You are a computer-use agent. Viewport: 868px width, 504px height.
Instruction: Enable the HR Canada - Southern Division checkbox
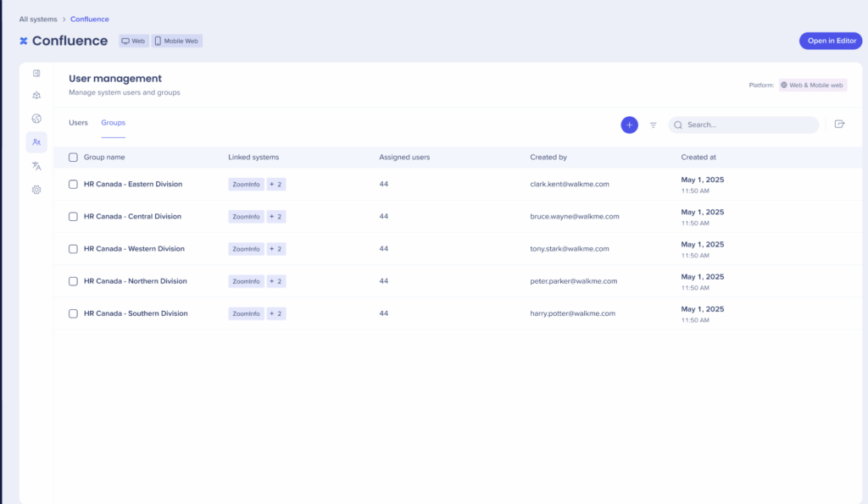(73, 313)
